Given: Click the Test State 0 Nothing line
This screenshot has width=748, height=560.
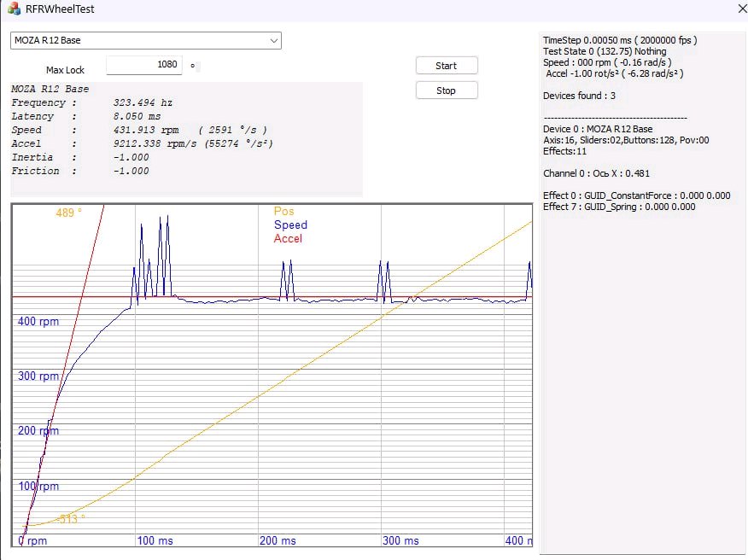Looking at the screenshot, I should pyautogui.click(x=605, y=51).
